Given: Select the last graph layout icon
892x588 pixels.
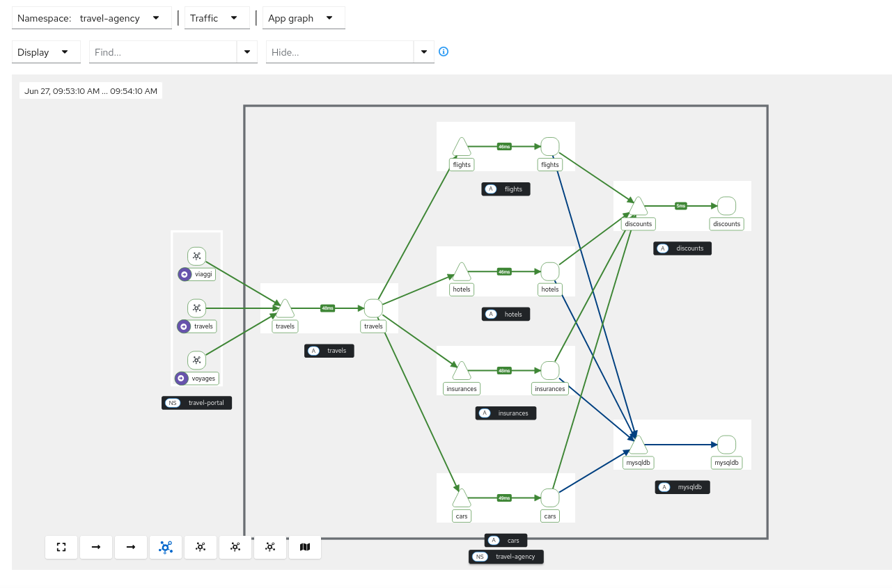Looking at the screenshot, I should tap(269, 547).
